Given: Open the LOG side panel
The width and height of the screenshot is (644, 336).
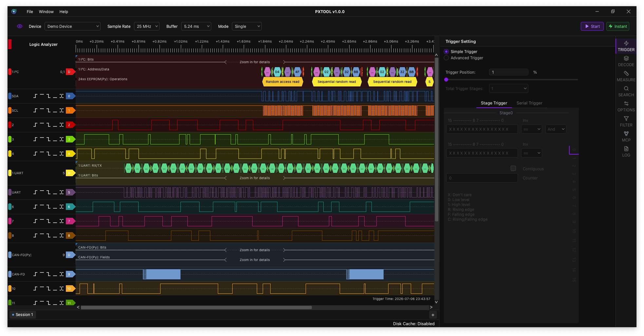Looking at the screenshot, I should pos(626,152).
